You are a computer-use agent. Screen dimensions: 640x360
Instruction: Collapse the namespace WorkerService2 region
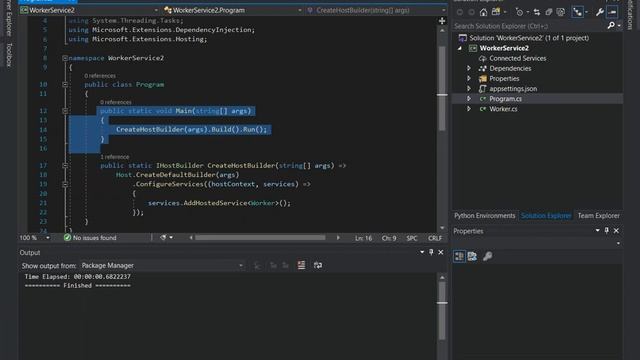65,58
